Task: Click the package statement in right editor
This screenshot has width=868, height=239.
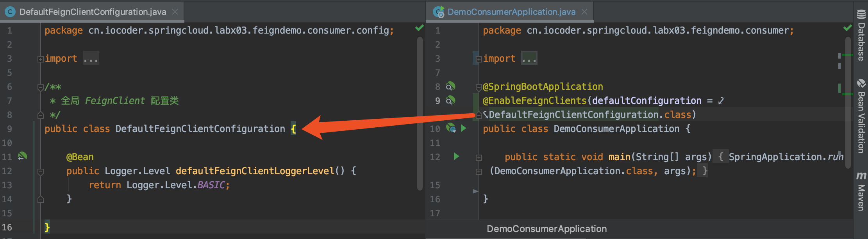Action: pyautogui.click(x=638, y=30)
